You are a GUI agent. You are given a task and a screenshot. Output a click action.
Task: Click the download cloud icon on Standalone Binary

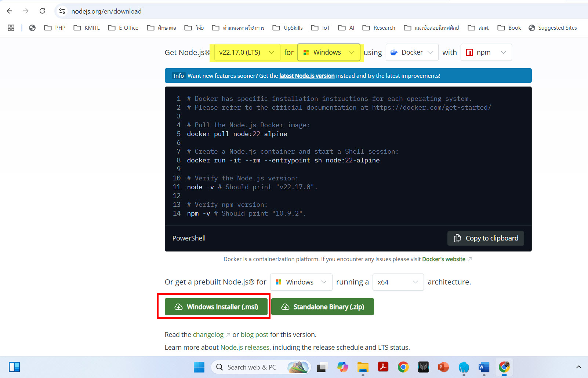[x=285, y=307]
